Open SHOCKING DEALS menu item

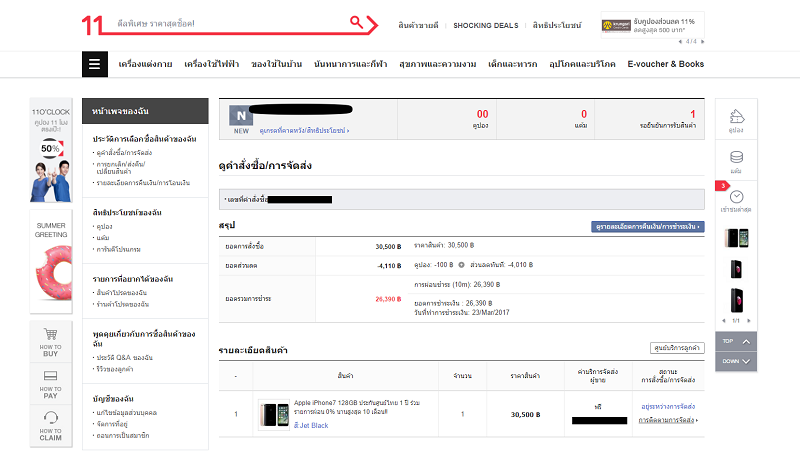pos(485,24)
